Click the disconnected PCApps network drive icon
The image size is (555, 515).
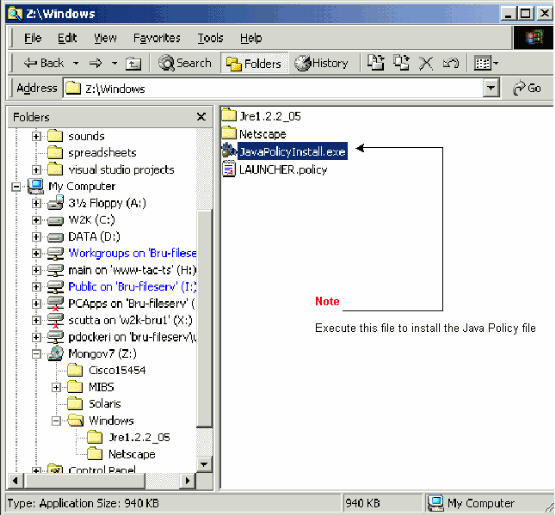(x=55, y=304)
